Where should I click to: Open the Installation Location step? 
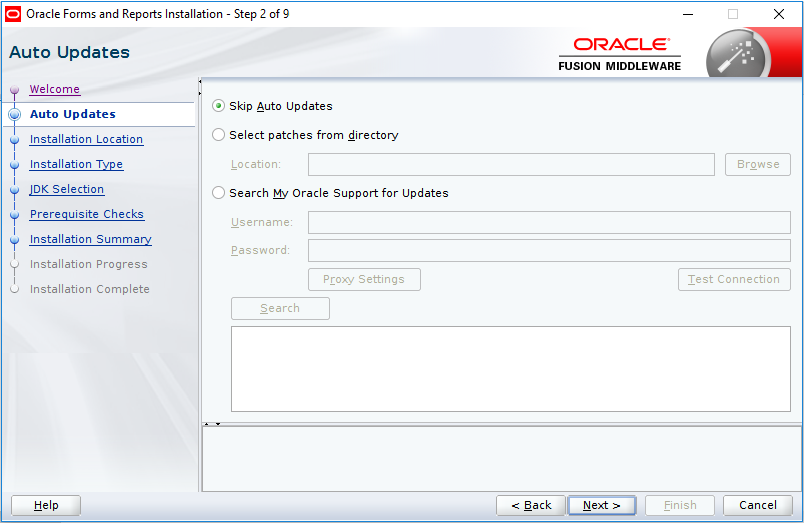(86, 139)
